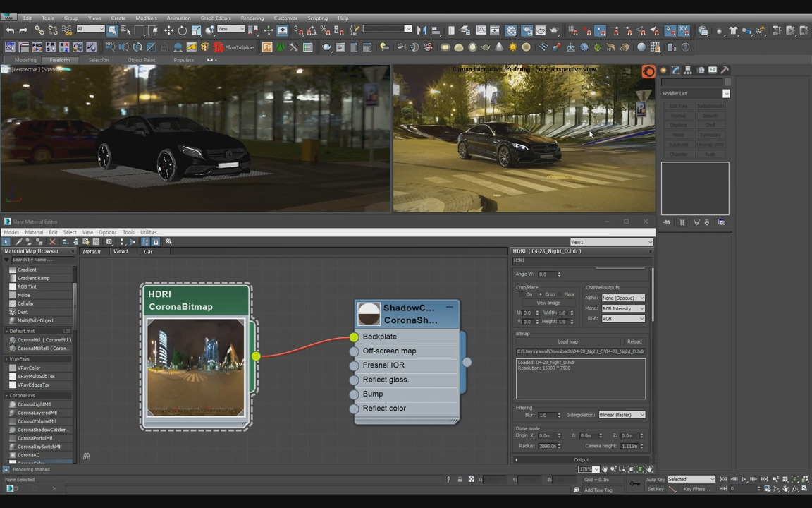
Task: Pick the eyedropper tool in Slate editor
Action: coord(19,242)
